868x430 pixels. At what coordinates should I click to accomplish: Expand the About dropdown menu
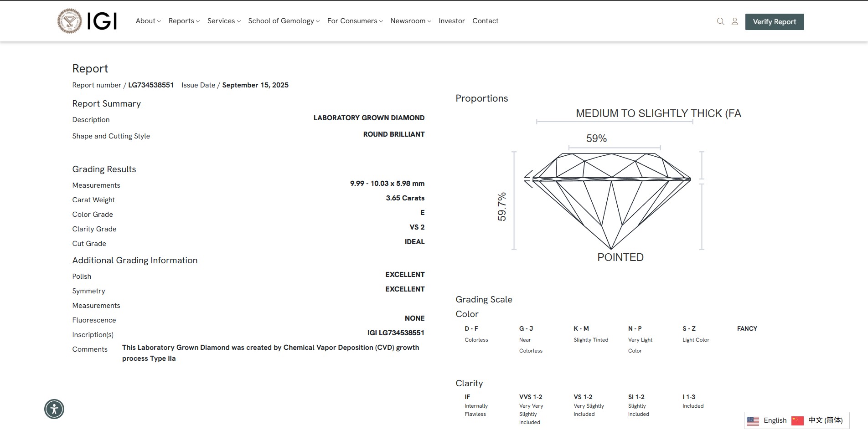pos(148,21)
